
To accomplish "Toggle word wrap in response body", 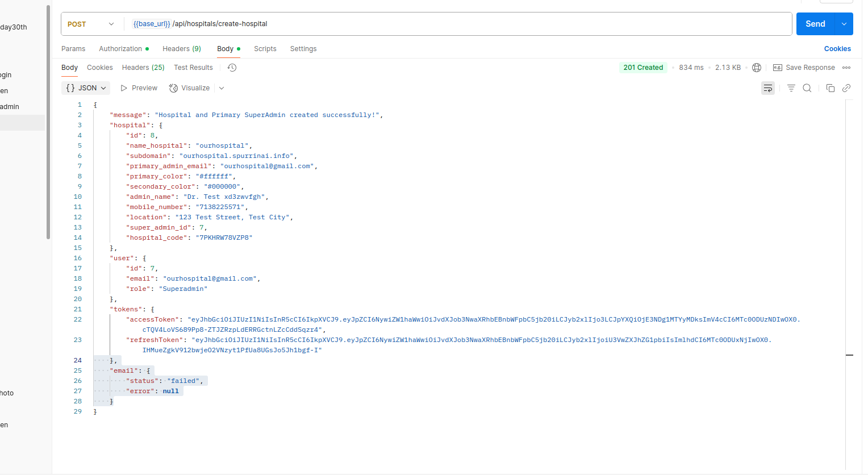I will click(768, 88).
